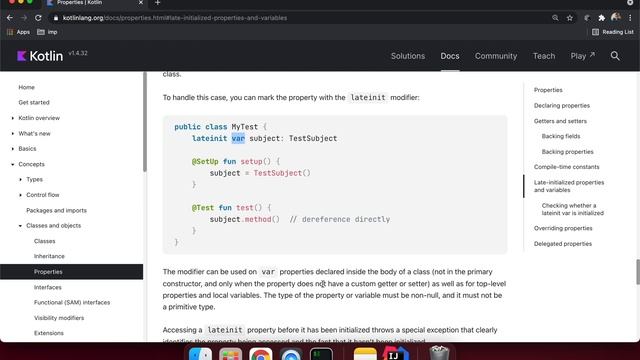This screenshot has width=640, height=360.
Task: Open Functional (SAM) interfaces page
Action: coord(72,302)
